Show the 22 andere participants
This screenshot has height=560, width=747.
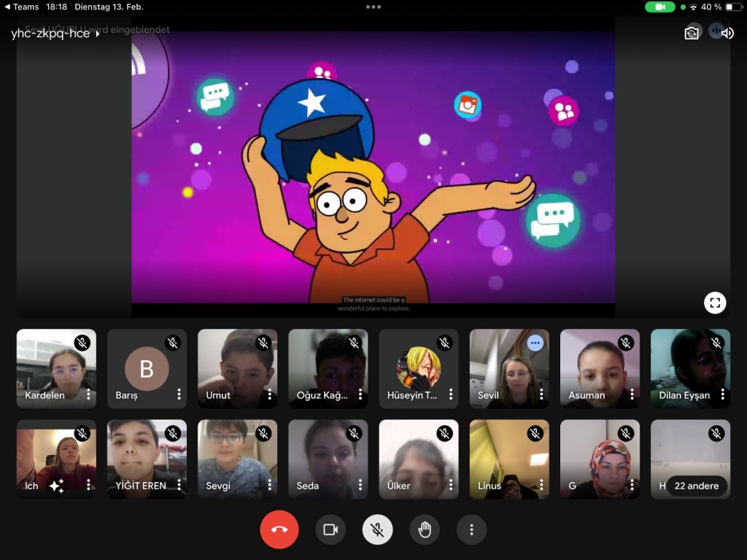696,486
